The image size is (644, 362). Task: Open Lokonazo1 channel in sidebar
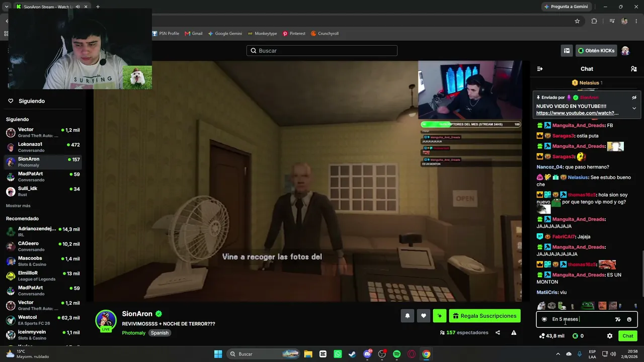[x=43, y=147]
